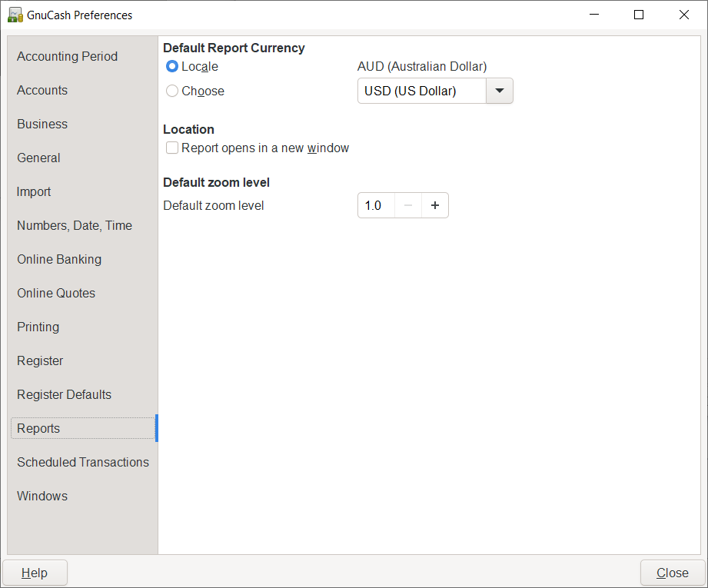This screenshot has width=708, height=588.
Task: Open the Accounting Period preferences page
Action: 67,56
